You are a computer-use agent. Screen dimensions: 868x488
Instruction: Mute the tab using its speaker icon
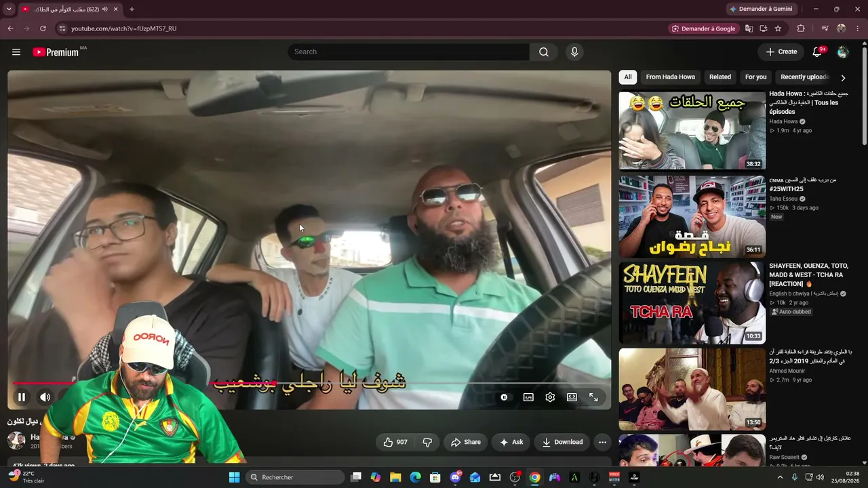click(x=105, y=9)
